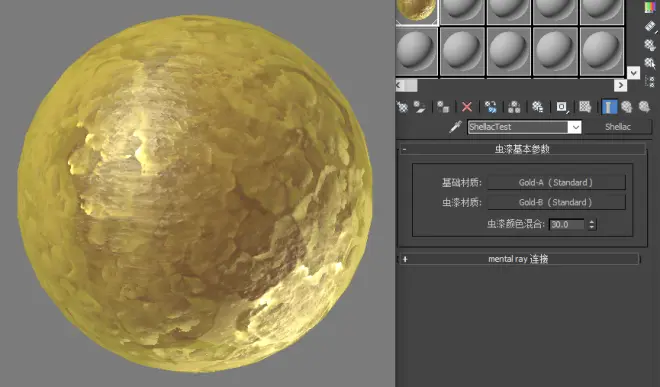Click Go Forward to Sibling icon
The height and width of the screenshot is (387, 660).
(644, 107)
